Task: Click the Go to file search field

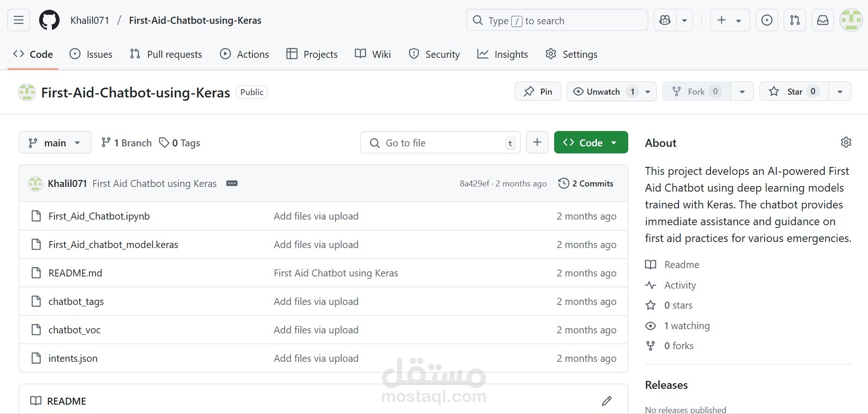Action: [x=441, y=143]
